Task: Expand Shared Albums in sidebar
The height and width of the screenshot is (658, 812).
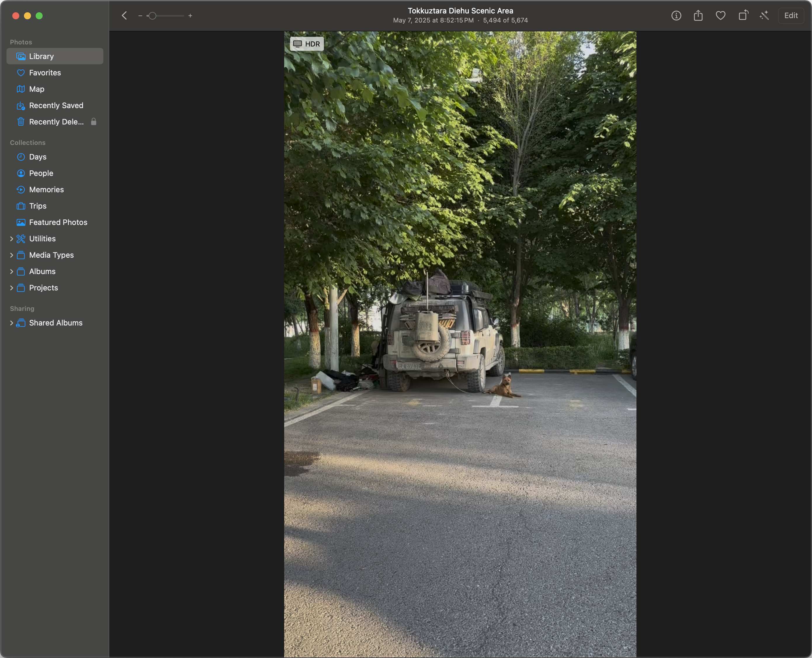Action: [11, 323]
